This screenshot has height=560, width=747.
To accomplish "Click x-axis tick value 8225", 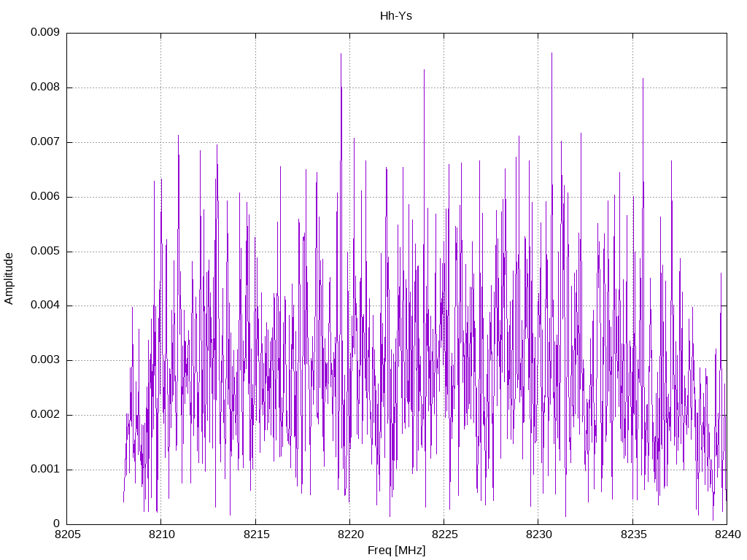I will (x=445, y=534).
